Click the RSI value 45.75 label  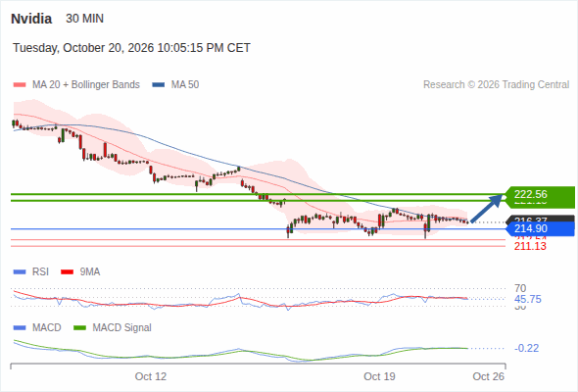528,299
